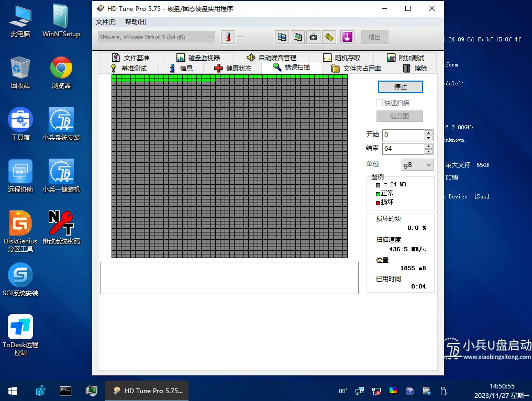This screenshot has width=532, height=401.
Task: Switch to the 随机存取 tab
Action: coord(341,58)
